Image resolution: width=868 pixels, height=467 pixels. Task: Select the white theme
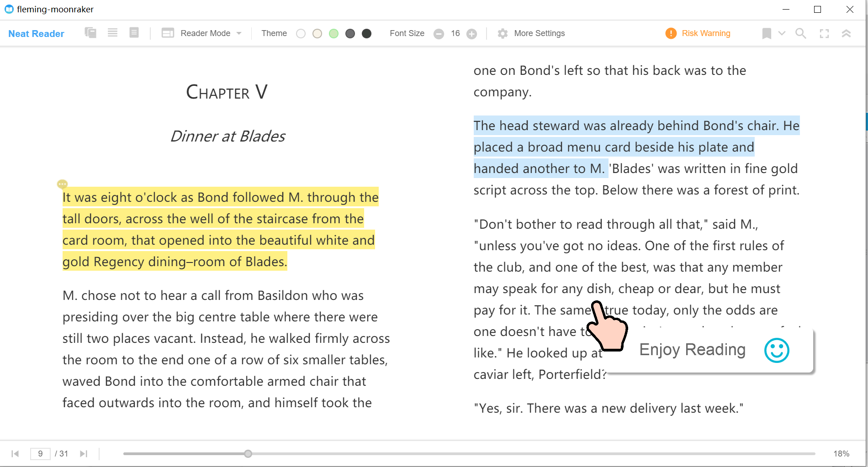pyautogui.click(x=301, y=33)
